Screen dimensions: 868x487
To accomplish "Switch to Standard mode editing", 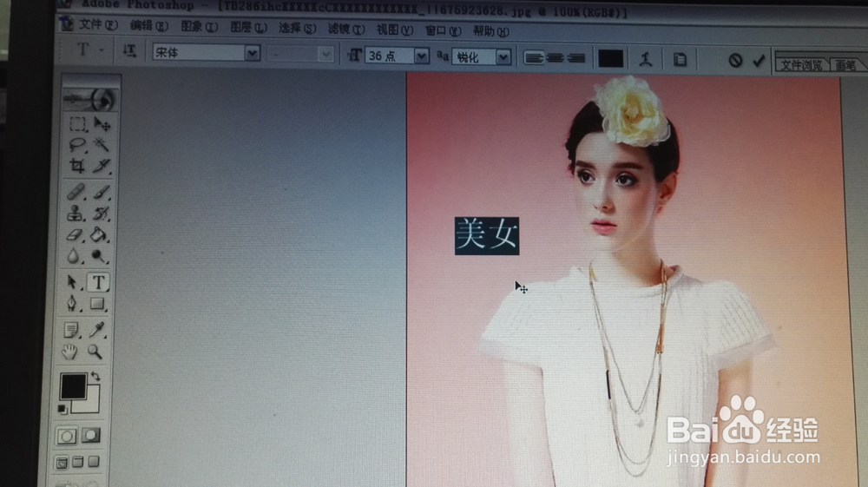I will point(67,436).
